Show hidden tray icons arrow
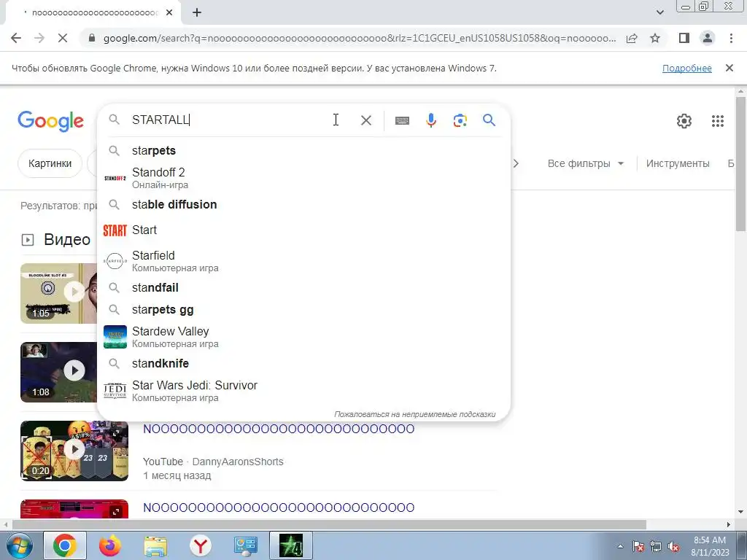This screenshot has height=560, width=747. click(620, 546)
